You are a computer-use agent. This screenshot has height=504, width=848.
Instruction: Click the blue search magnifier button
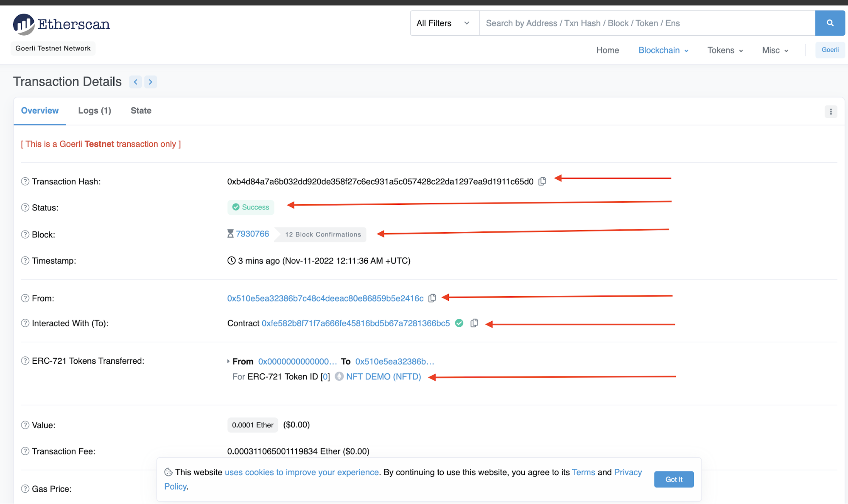tap(830, 23)
